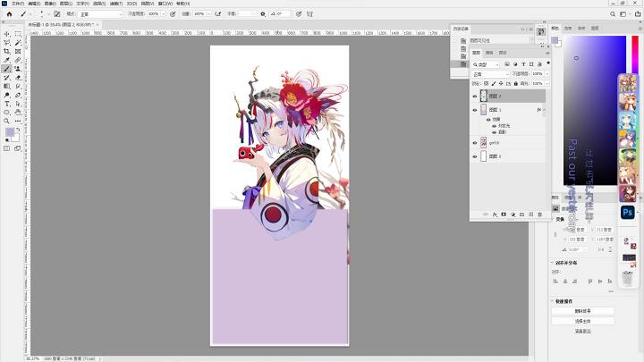The image size is (644, 362).
Task: Hide the top selected layer's visibility eye
Action: click(x=475, y=96)
